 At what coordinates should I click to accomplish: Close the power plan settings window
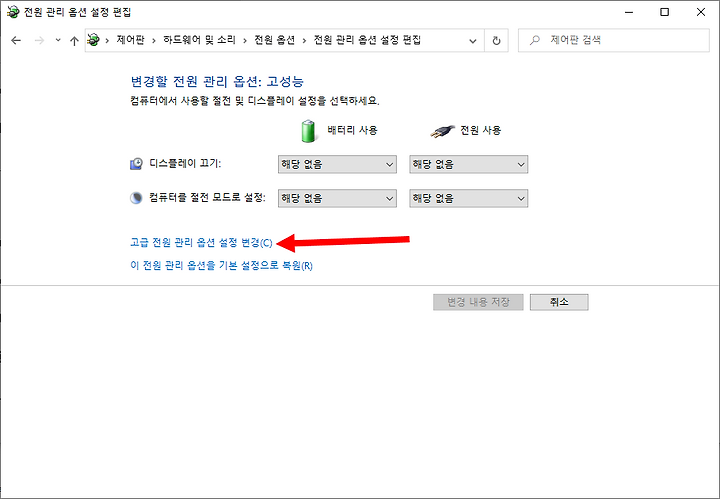(x=701, y=12)
